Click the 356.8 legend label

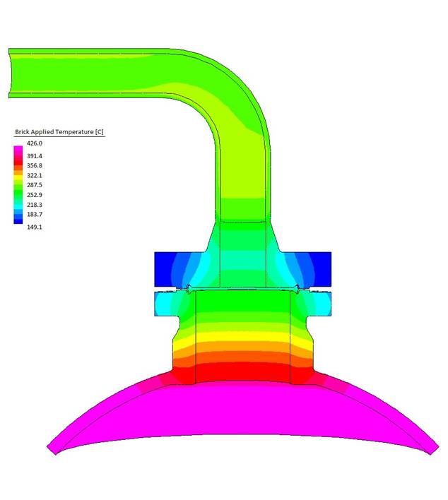[x=35, y=166]
